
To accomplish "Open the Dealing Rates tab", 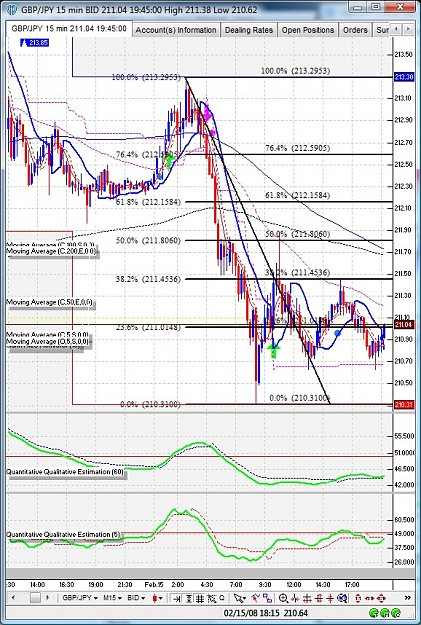I will pyautogui.click(x=249, y=30).
